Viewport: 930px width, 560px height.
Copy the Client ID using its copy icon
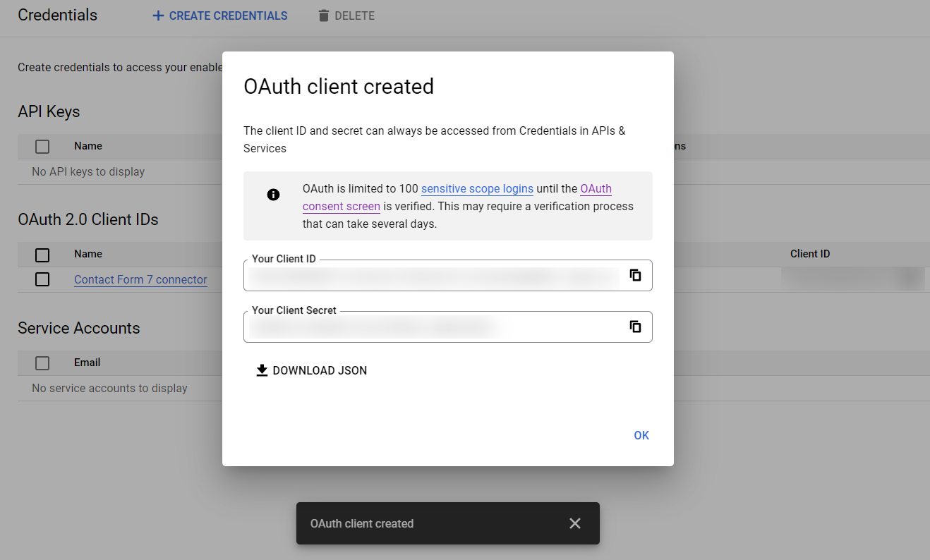tap(635, 275)
